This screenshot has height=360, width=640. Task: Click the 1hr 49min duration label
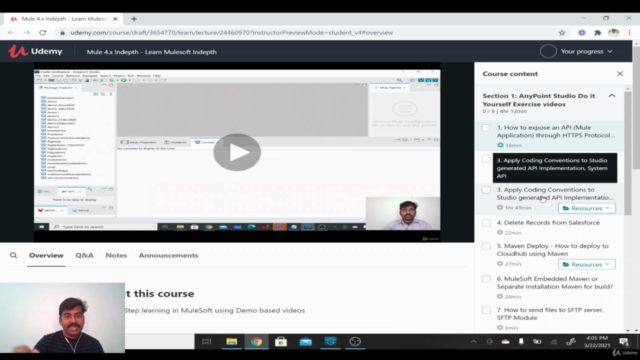tap(518, 208)
